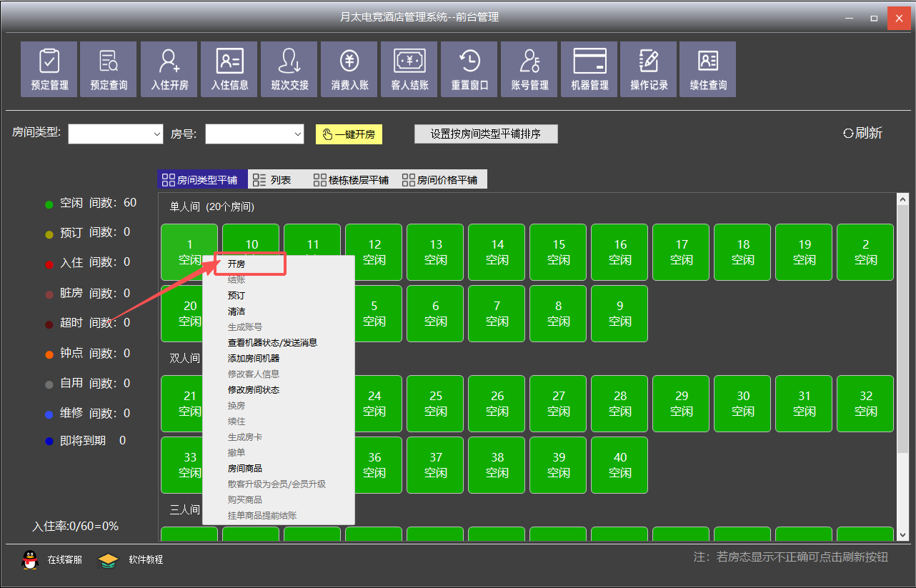The width and height of the screenshot is (916, 588).
Task: Open the 账号管理 account management icon
Action: pos(529,69)
